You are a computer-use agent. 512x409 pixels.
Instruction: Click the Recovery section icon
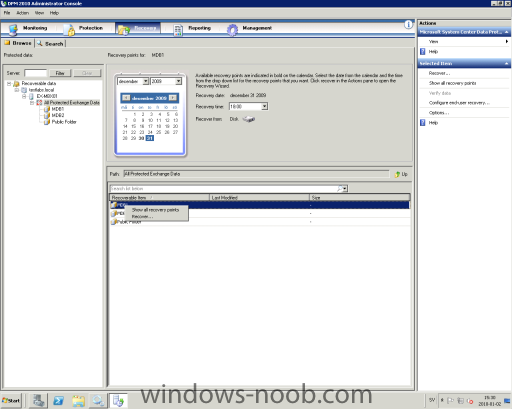tap(123, 30)
